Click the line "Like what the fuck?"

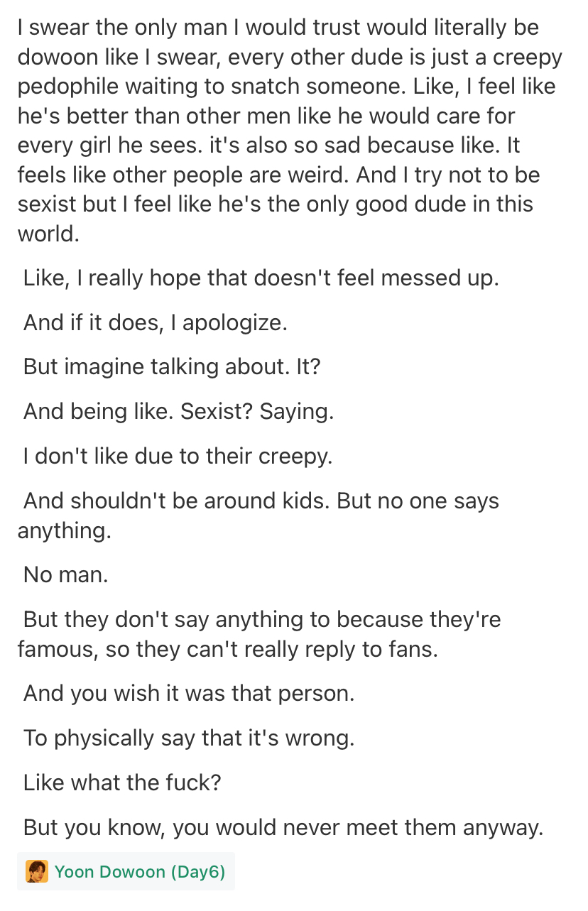pyautogui.click(x=122, y=782)
